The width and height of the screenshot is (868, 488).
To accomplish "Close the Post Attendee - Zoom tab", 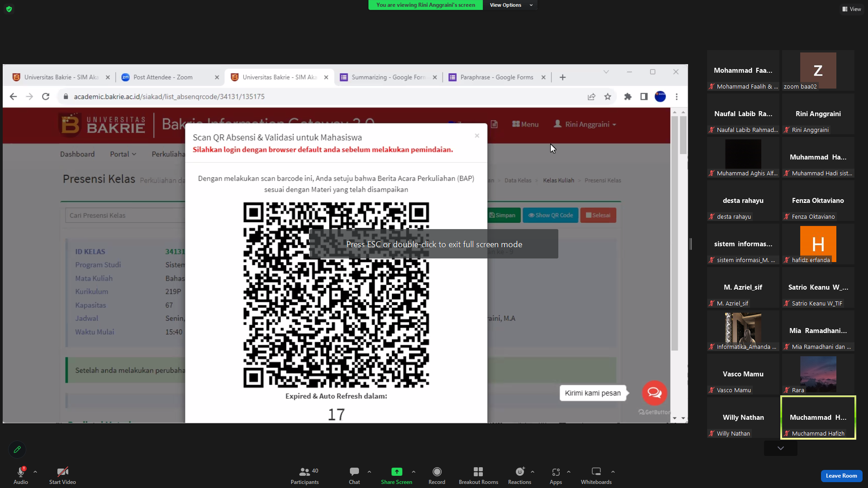I will (x=217, y=77).
